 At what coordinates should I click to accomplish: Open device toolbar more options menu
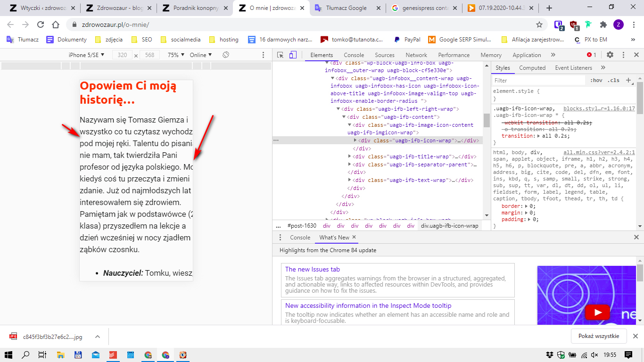[x=264, y=55]
